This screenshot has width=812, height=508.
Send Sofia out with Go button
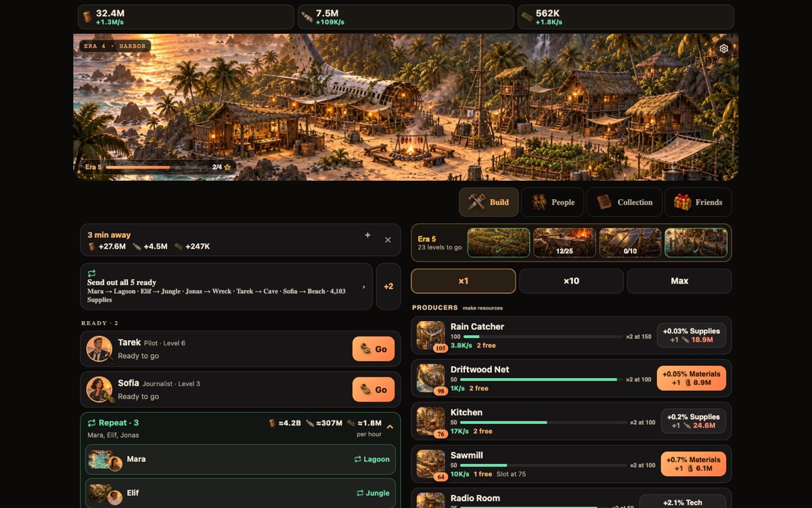coord(374,389)
